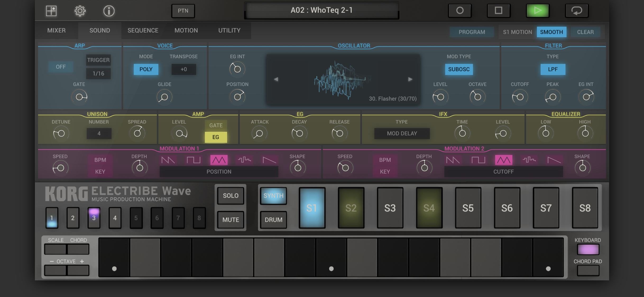644x297 pixels.
Task: Choose sample-and-hold wave in Modulation 2
Action: 529,160
